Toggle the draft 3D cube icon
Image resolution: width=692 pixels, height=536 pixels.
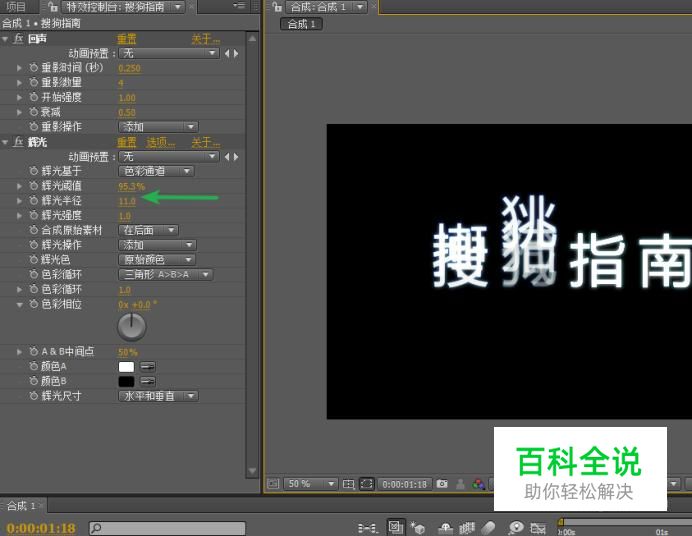tap(417, 528)
